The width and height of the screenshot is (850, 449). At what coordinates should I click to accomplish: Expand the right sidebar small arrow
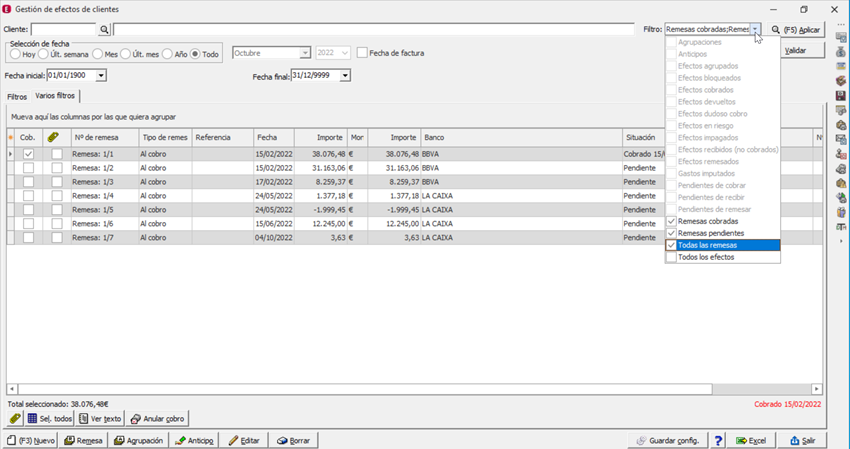(841, 241)
